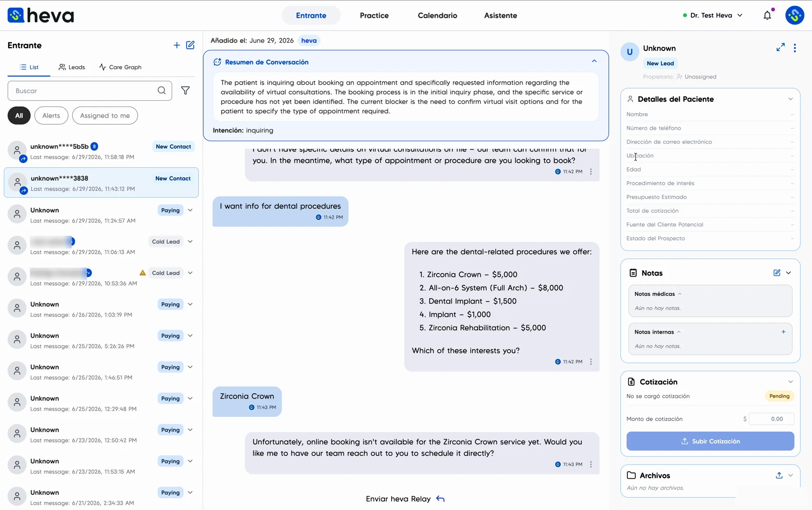Click Enviar heva Relay button
The height and width of the screenshot is (510, 812).
(405, 499)
